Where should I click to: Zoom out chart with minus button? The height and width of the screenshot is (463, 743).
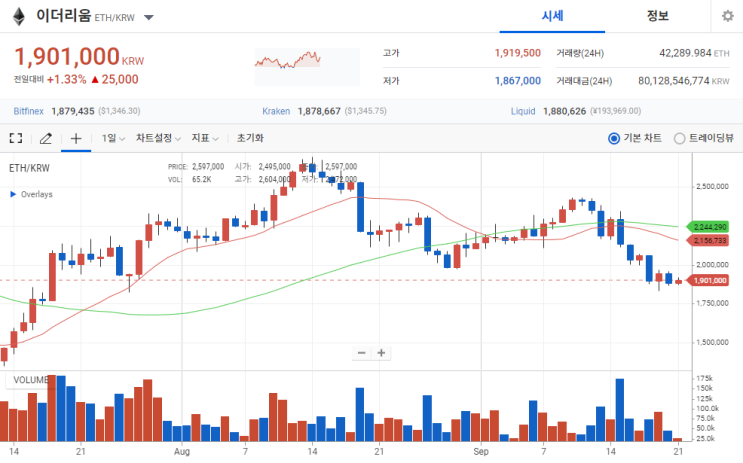pyautogui.click(x=362, y=353)
